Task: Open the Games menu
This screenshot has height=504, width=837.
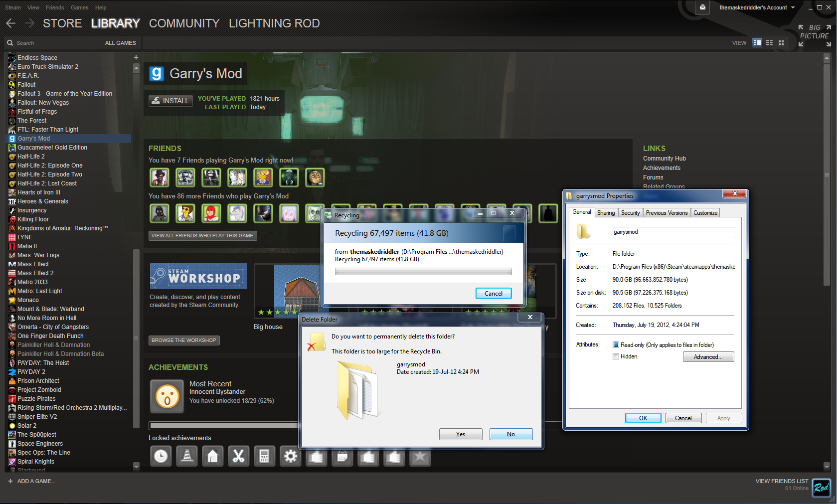Action: click(80, 7)
